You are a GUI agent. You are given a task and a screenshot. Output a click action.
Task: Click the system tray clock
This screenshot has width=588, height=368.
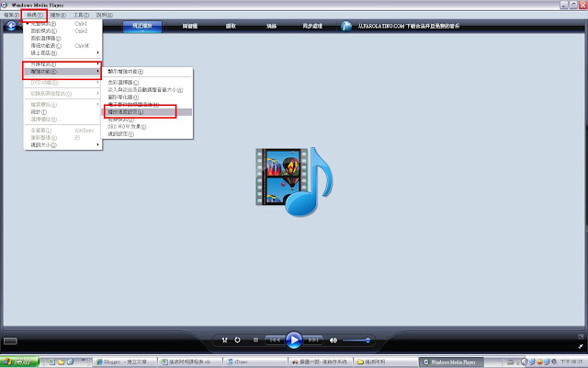pyautogui.click(x=571, y=362)
